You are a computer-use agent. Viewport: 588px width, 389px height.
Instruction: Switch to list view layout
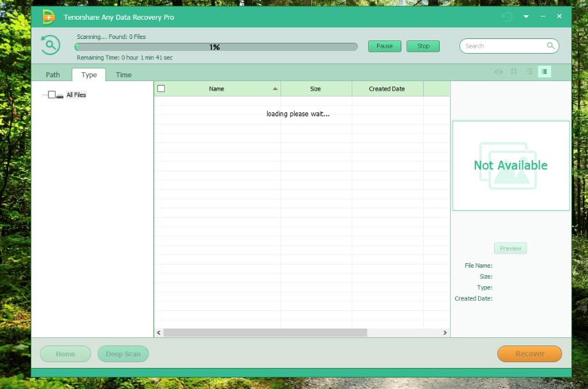pos(529,72)
